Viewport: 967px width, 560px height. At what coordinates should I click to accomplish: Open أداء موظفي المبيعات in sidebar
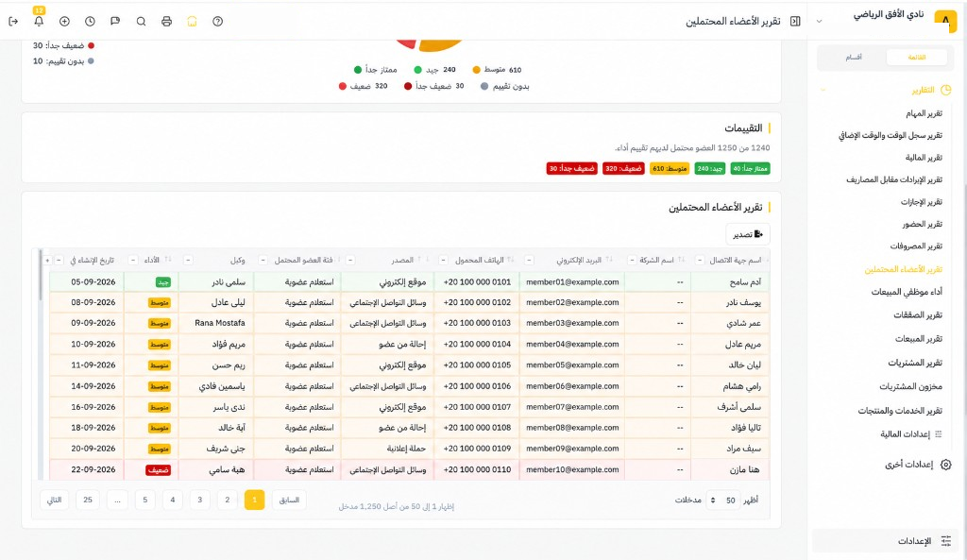click(x=907, y=292)
